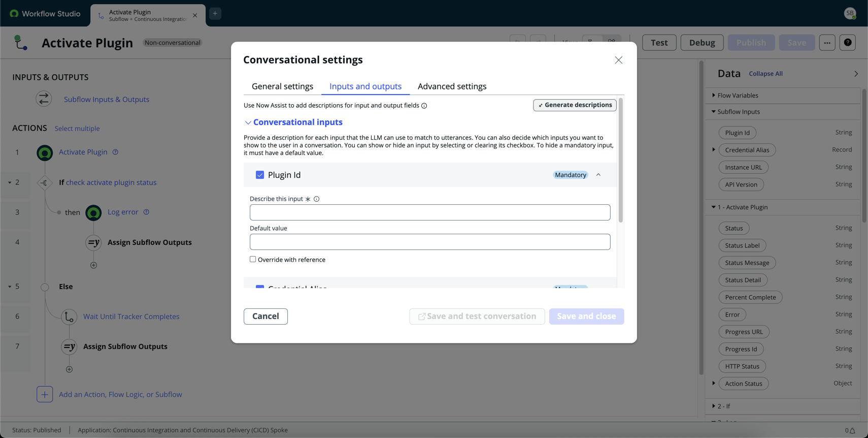Click the Activate Plugin action icon
The width and height of the screenshot is (868, 438).
(45, 152)
